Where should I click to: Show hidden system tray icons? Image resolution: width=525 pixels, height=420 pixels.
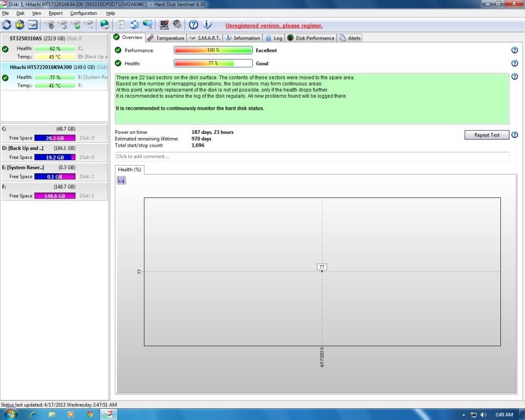coord(463,415)
